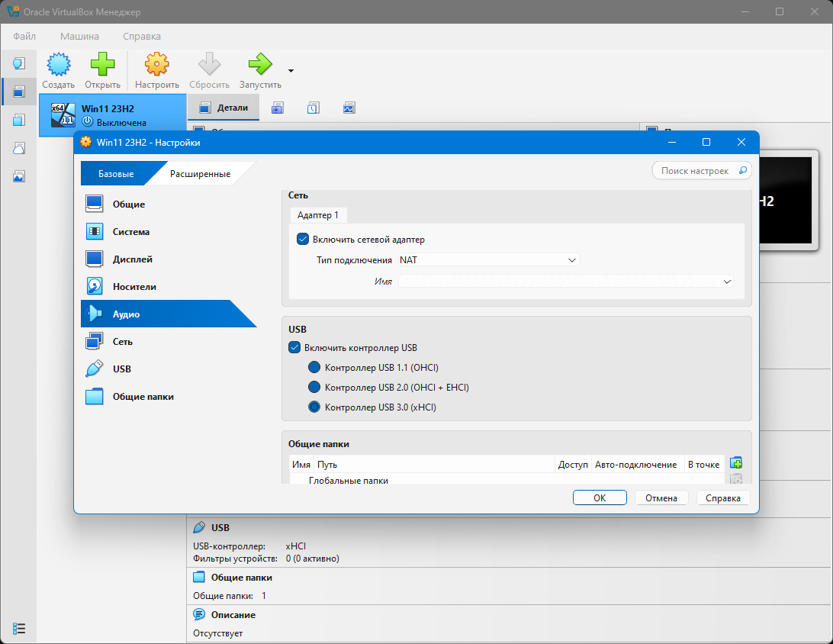The height and width of the screenshot is (644, 833).
Task: Open the snapshots icon next to Детали
Action: coord(278,108)
